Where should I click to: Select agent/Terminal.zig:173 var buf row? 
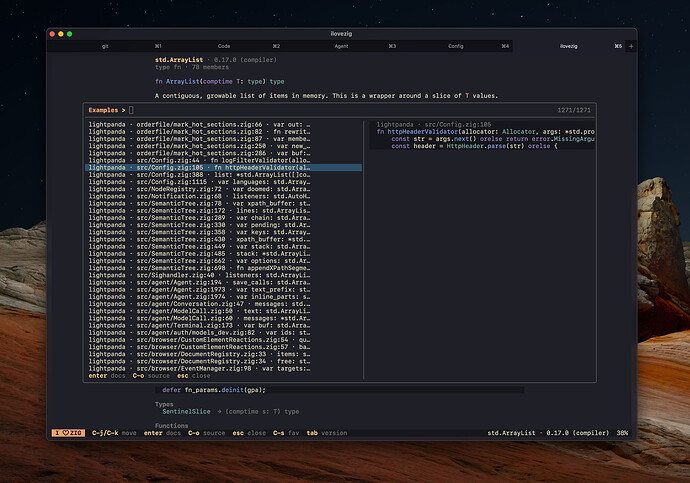tap(224, 326)
